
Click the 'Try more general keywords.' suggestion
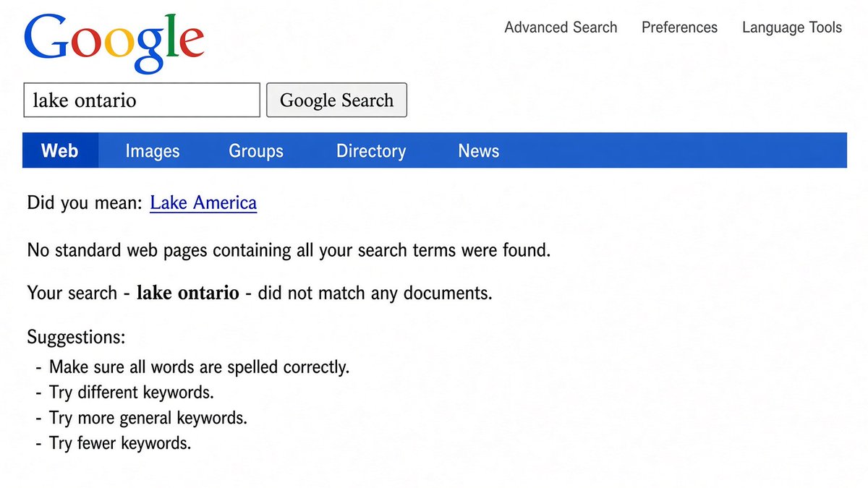pyautogui.click(x=148, y=418)
